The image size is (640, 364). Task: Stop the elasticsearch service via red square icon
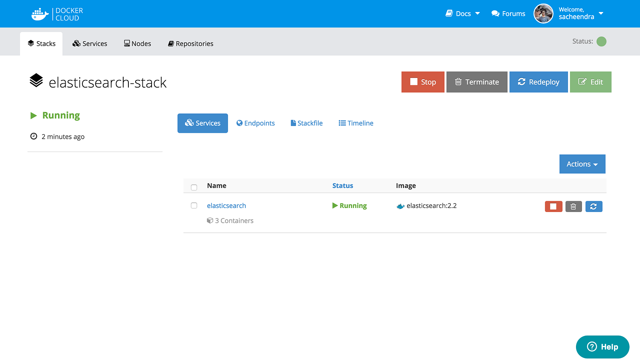coord(554,206)
